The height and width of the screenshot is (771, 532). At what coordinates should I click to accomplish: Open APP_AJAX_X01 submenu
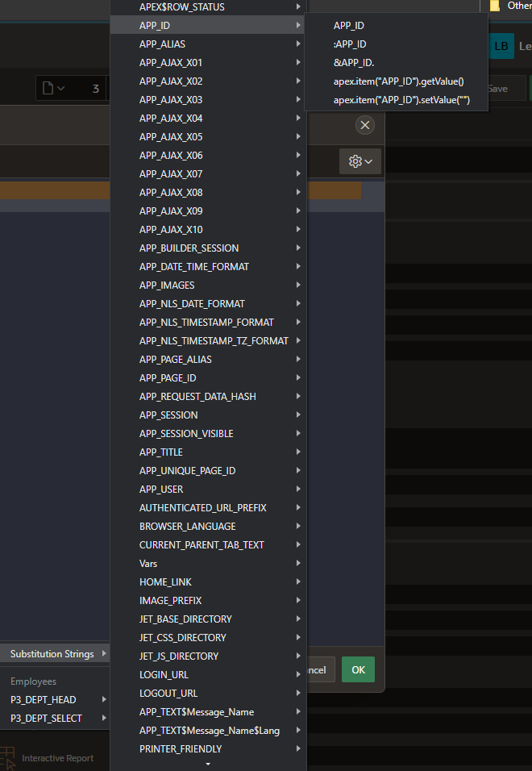208,63
